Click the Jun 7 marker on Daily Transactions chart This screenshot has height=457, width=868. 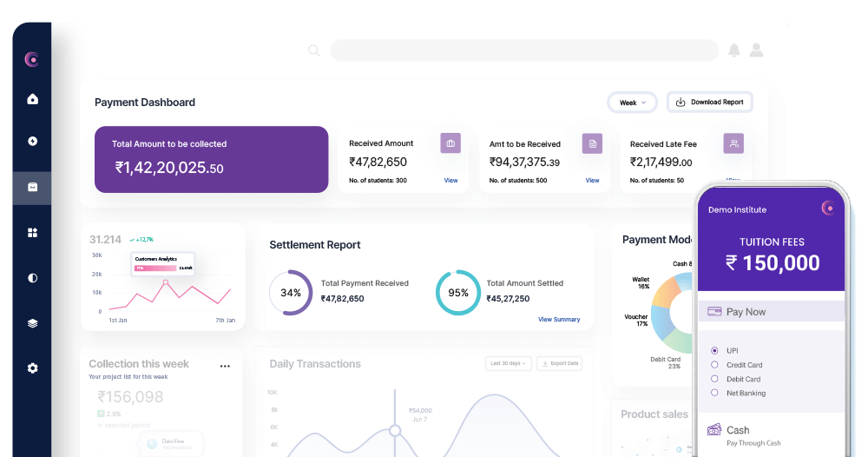[x=395, y=430]
